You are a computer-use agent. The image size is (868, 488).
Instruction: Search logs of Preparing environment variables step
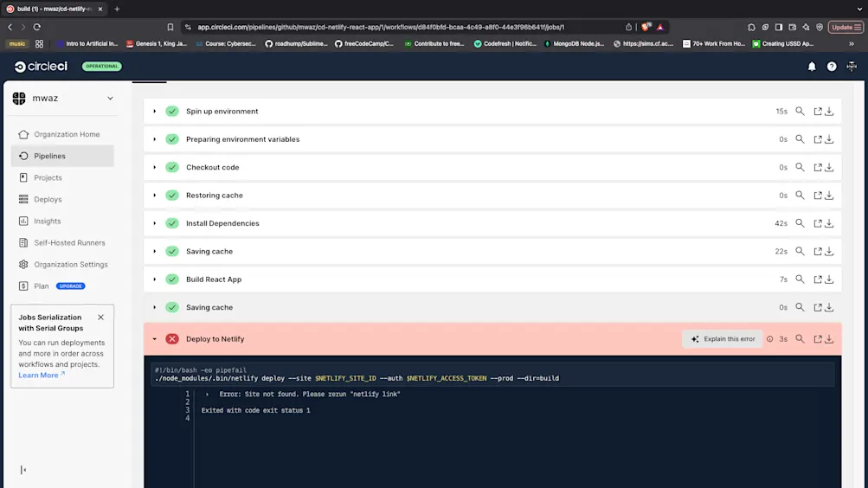coord(800,139)
